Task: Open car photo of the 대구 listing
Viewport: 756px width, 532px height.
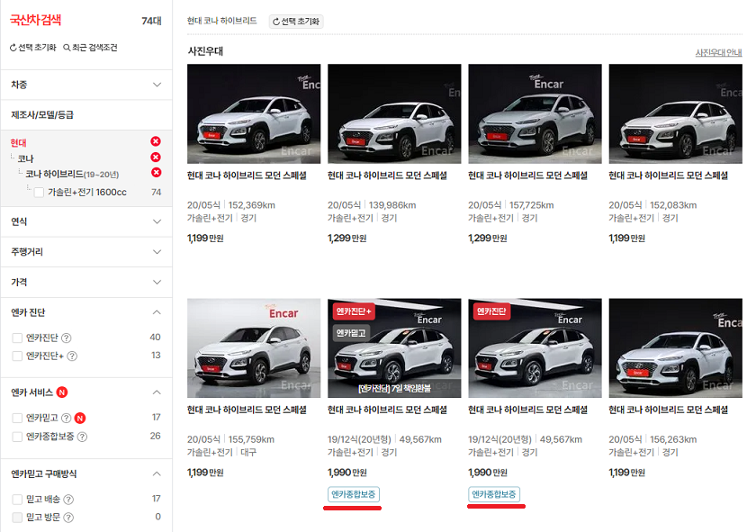Action: pyautogui.click(x=254, y=348)
